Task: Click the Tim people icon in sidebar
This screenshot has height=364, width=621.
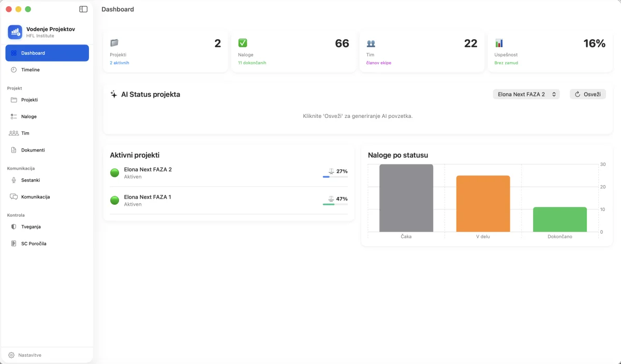Action: (13, 133)
